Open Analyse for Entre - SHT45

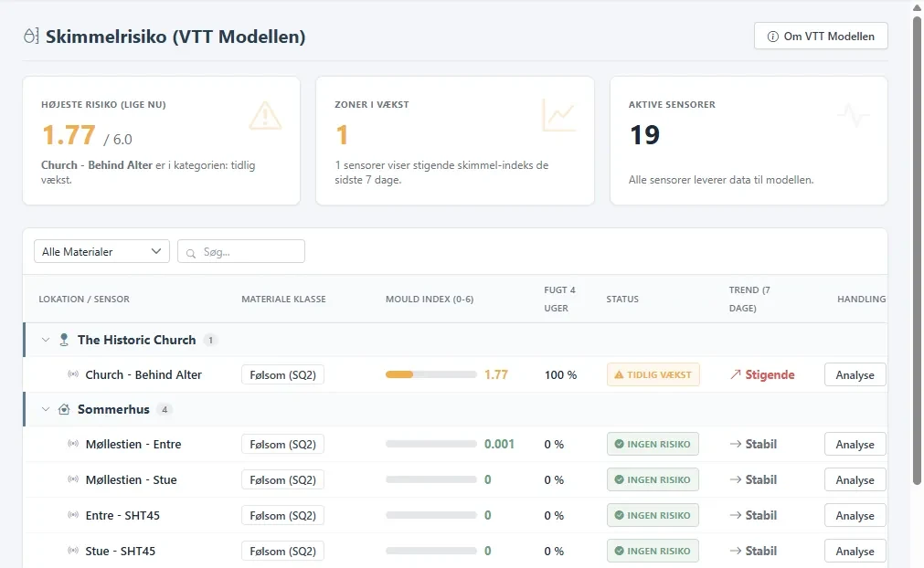point(855,516)
